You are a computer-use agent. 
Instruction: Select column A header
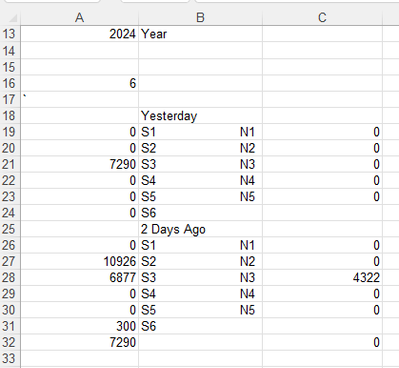pos(79,18)
